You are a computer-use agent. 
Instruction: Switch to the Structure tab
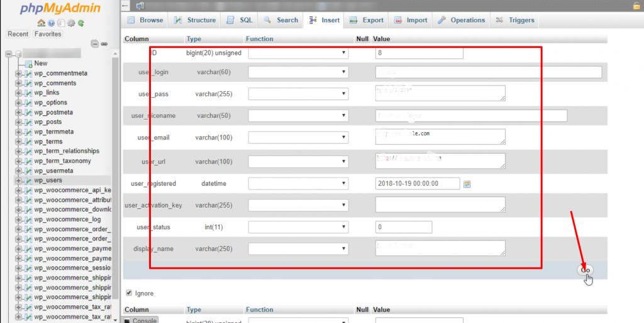pyautogui.click(x=195, y=20)
